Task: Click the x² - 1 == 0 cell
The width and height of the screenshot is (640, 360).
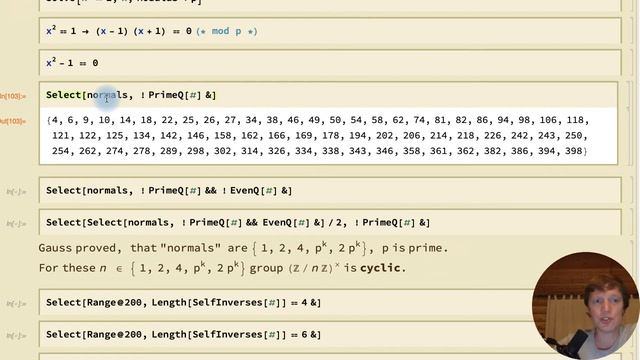Action: 330,63
